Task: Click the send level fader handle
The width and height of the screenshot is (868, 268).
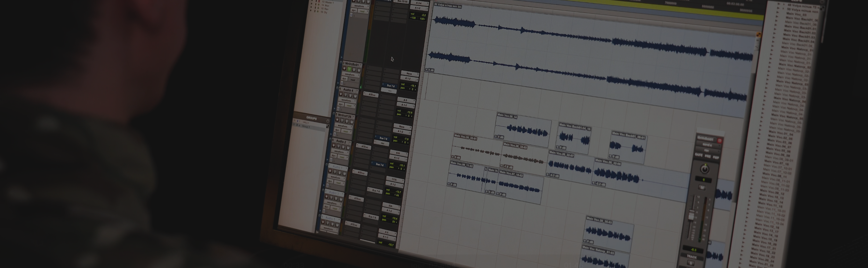Action: pos(691,215)
